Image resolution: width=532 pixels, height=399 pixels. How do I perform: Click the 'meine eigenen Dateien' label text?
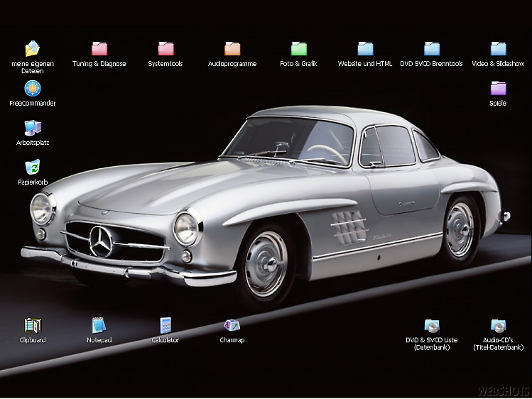(x=33, y=67)
